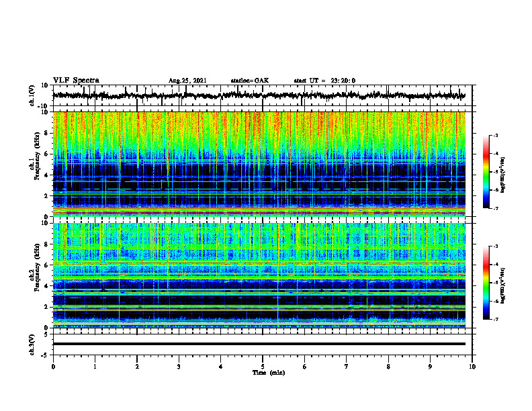
Task: Click time axis tick label '7'
Action: point(347,367)
